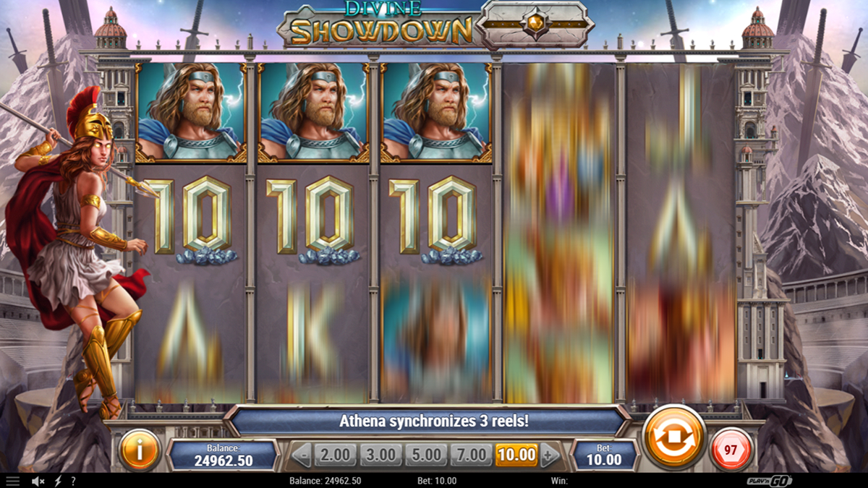Click the red autoplay counter showing 97
Screen dimensions: 868x488
click(x=731, y=450)
